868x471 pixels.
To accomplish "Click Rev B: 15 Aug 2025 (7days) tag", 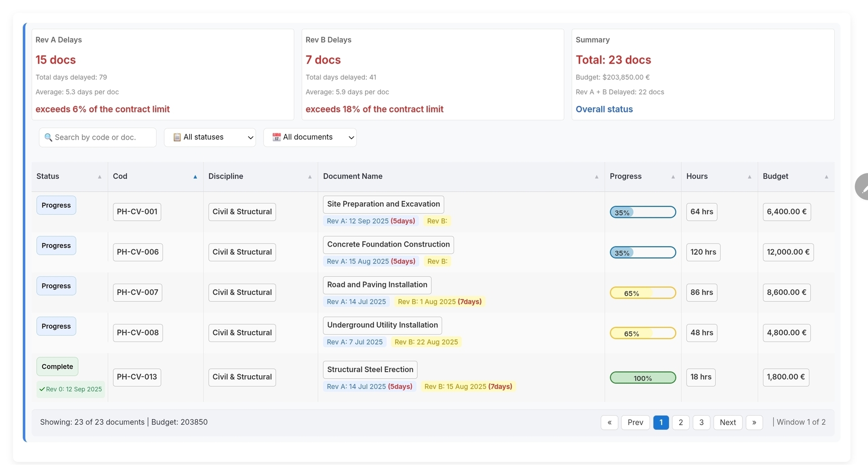I will (468, 387).
